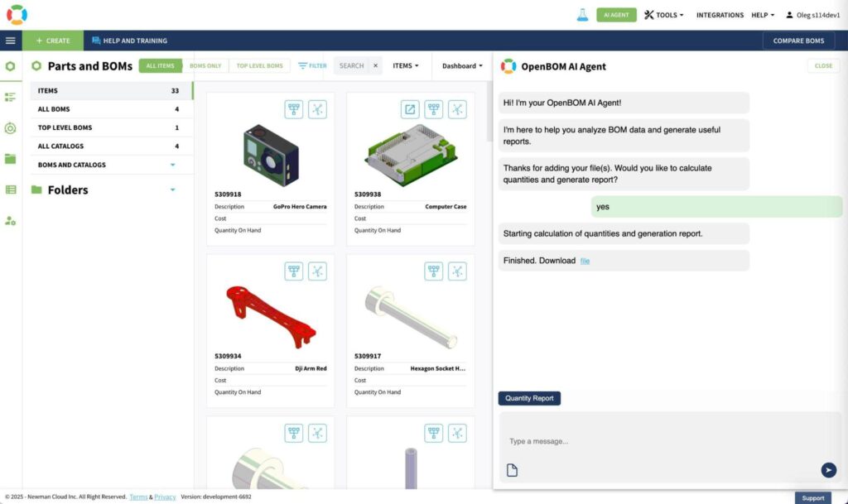Click the graph icon on Dji Arm Red card
The image size is (848, 504).
tap(317, 271)
